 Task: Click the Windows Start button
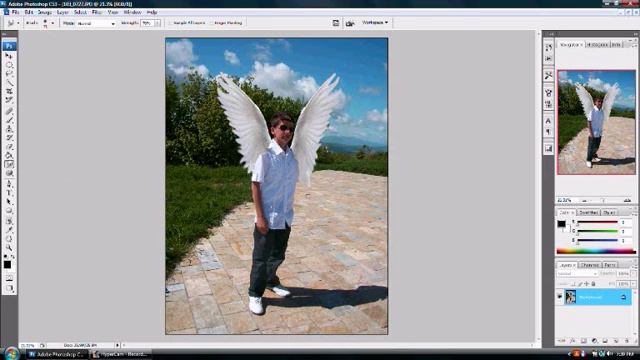tap(11, 354)
